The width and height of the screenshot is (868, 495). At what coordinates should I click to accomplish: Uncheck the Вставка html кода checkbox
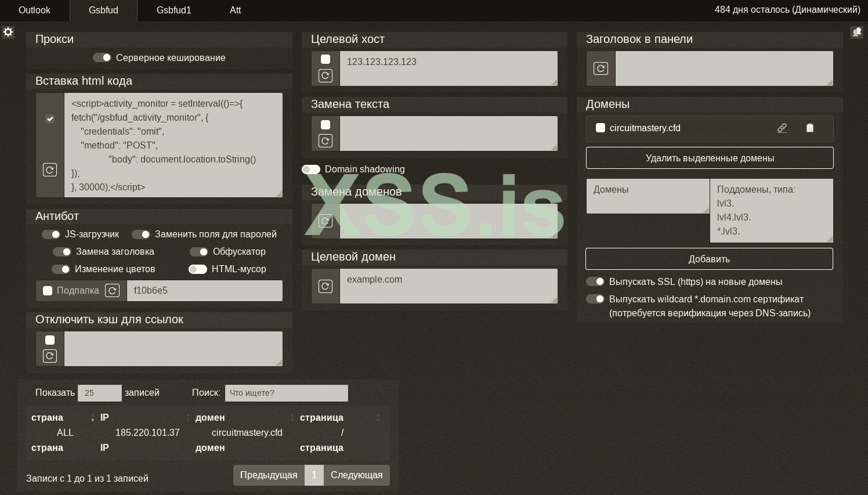(50, 119)
